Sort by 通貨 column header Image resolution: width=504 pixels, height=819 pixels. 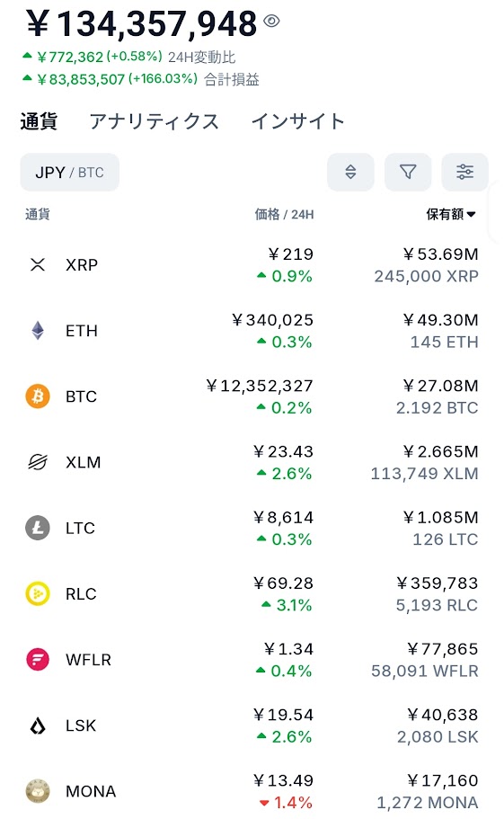click(38, 214)
